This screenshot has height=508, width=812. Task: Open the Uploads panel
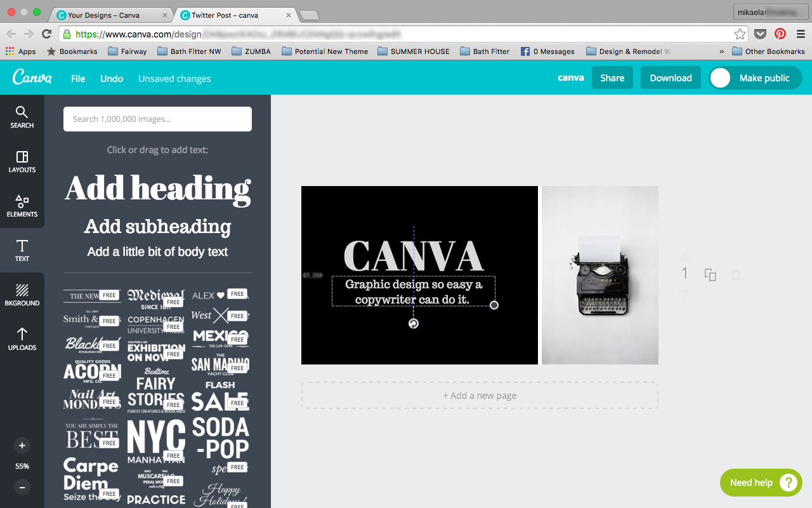(22, 340)
